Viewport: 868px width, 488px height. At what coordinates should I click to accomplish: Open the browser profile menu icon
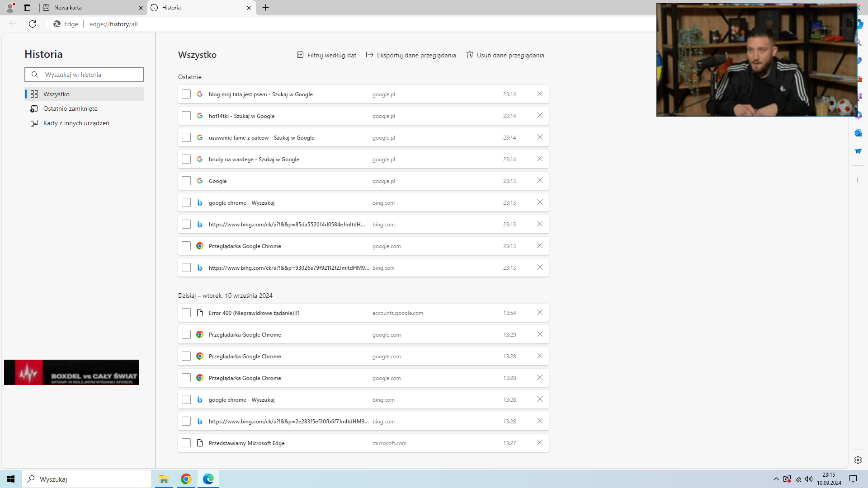coord(10,8)
